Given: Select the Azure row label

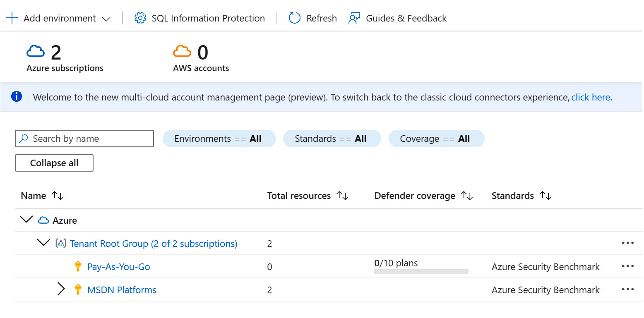Looking at the screenshot, I should (65, 220).
